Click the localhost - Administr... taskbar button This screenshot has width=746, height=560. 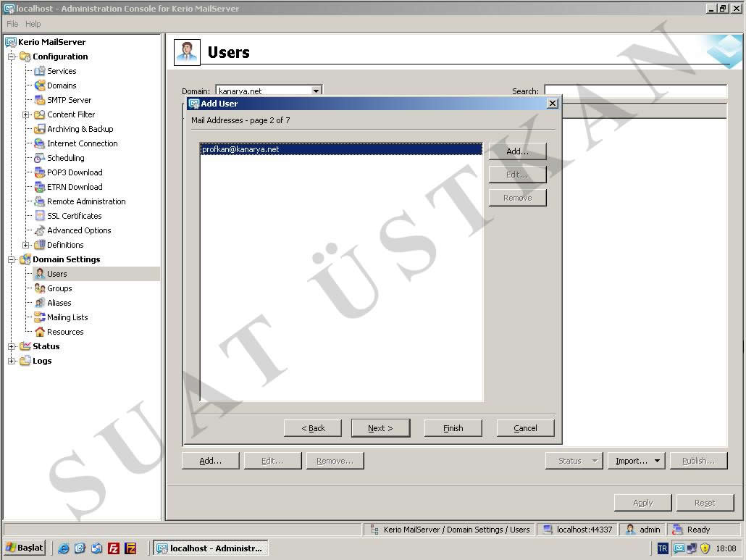(x=210, y=548)
